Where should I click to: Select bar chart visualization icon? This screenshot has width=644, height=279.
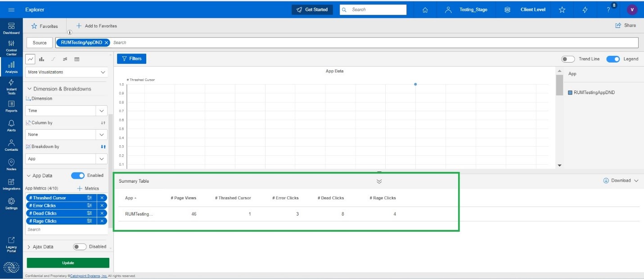41,59
